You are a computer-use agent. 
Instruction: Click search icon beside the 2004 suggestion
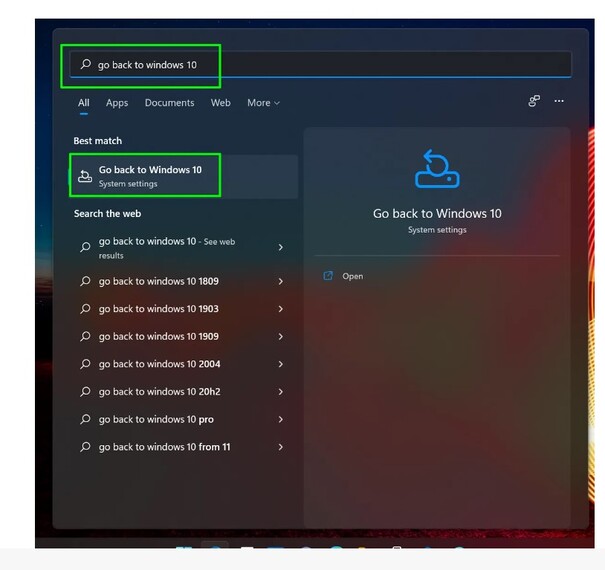click(85, 364)
